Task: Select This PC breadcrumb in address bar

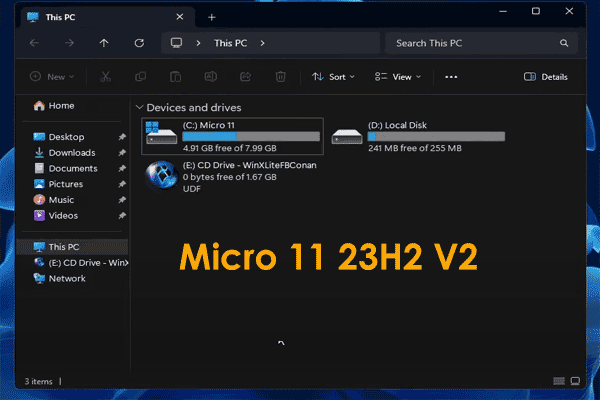Action: (230, 43)
